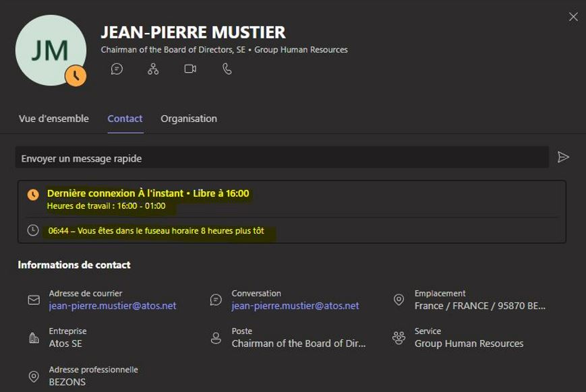Click the job title line under the name

point(225,50)
